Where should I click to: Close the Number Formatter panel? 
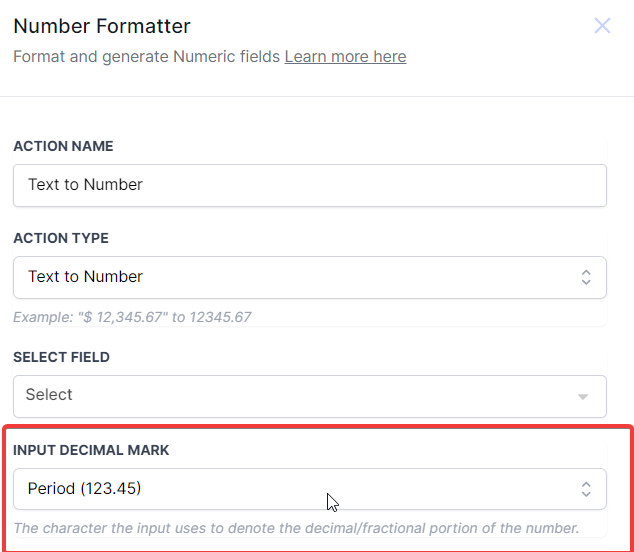pyautogui.click(x=602, y=26)
